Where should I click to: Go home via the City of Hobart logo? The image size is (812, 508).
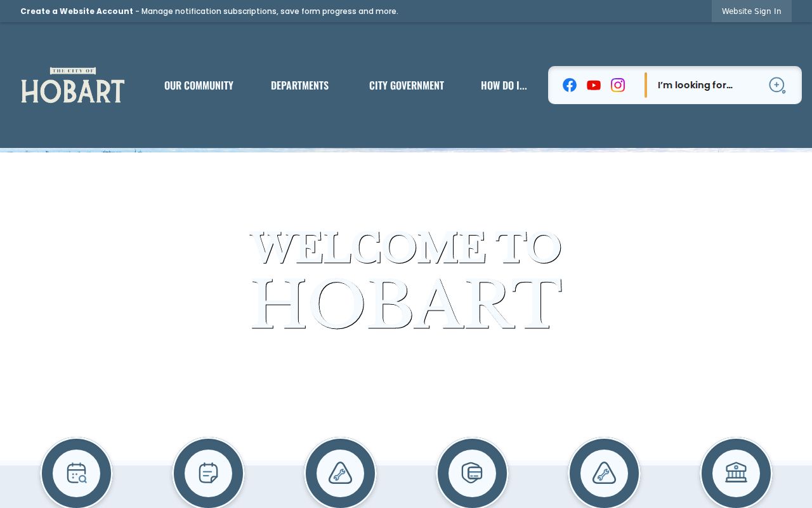tap(73, 85)
